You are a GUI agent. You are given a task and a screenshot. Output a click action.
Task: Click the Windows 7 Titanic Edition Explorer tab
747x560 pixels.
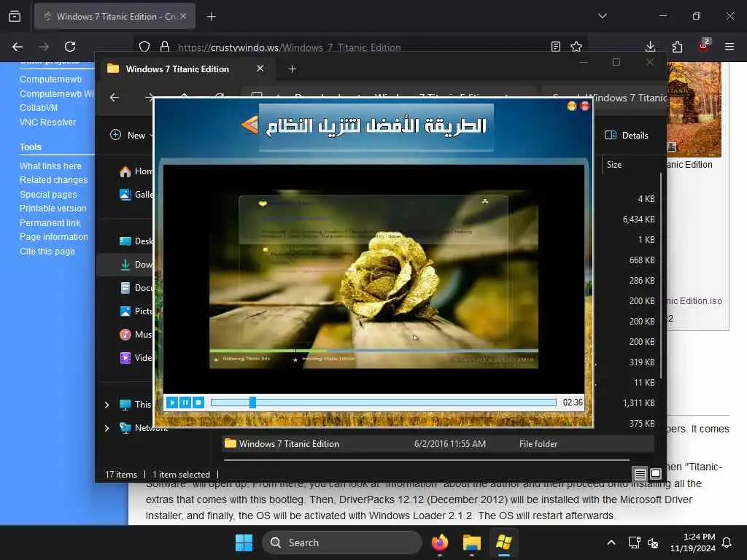185,69
